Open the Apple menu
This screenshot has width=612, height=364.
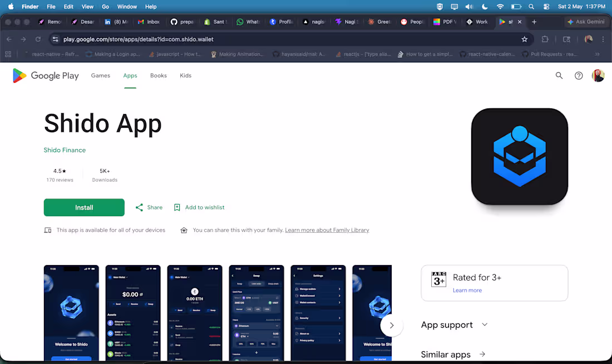pos(11,7)
